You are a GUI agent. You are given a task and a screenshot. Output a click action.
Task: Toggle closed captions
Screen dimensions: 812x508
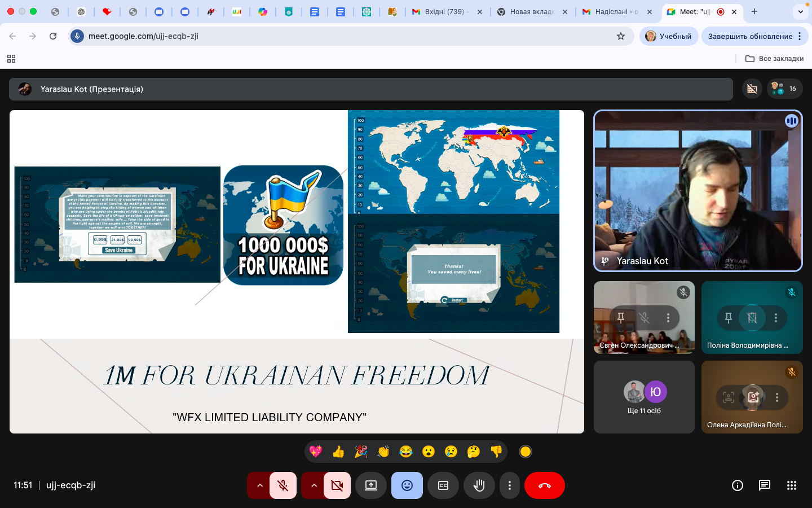(443, 485)
